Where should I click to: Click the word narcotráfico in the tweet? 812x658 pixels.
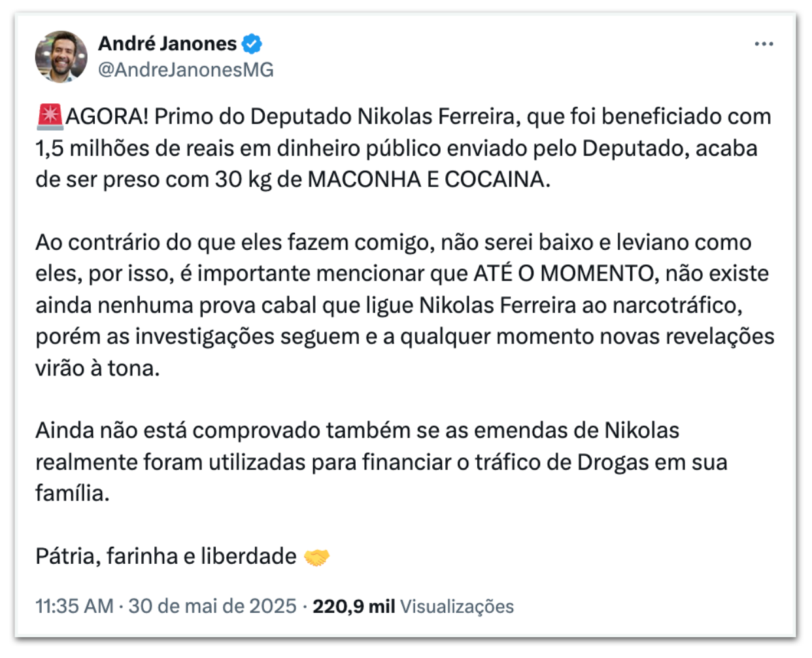(x=677, y=305)
